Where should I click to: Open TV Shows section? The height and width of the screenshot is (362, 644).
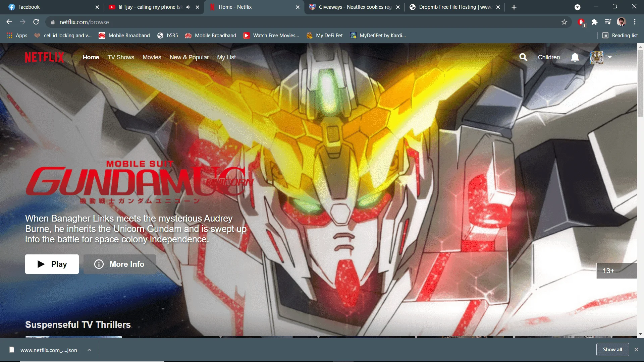click(121, 57)
